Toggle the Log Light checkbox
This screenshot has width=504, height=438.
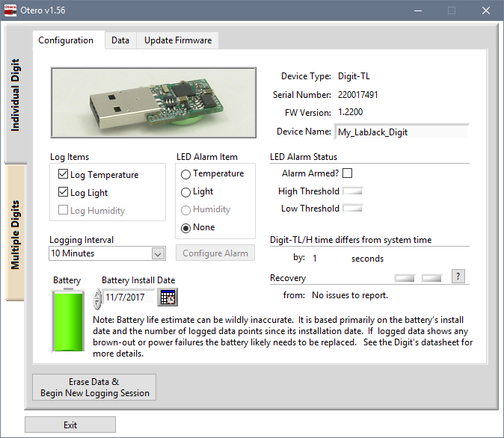[63, 193]
